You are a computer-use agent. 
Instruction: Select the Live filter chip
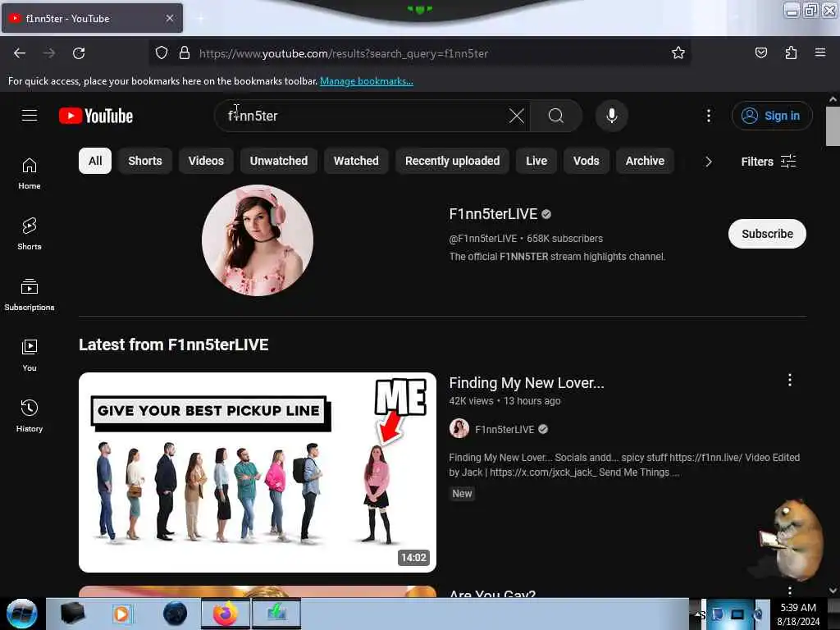(x=536, y=161)
